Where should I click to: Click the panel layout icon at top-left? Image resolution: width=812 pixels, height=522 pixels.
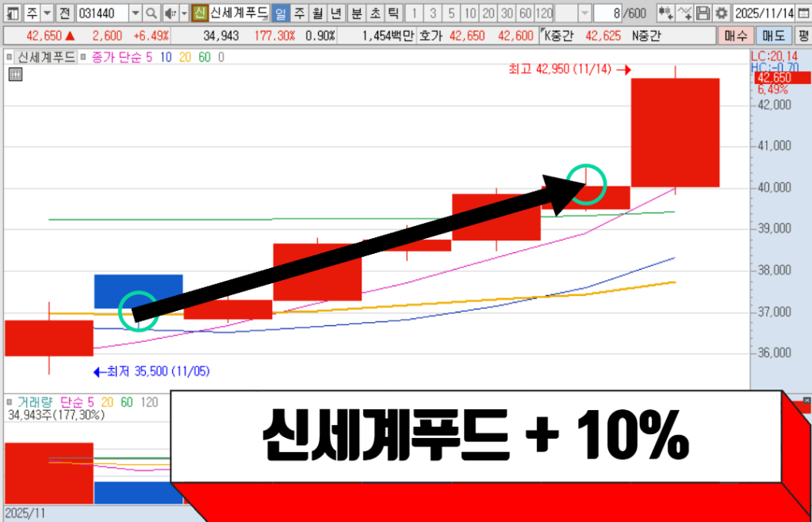(x=11, y=13)
